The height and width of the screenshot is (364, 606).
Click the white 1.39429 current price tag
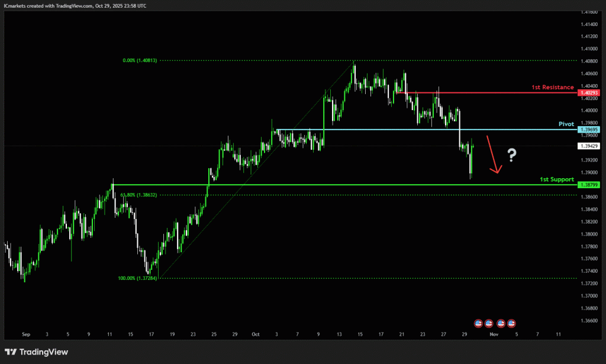point(589,146)
